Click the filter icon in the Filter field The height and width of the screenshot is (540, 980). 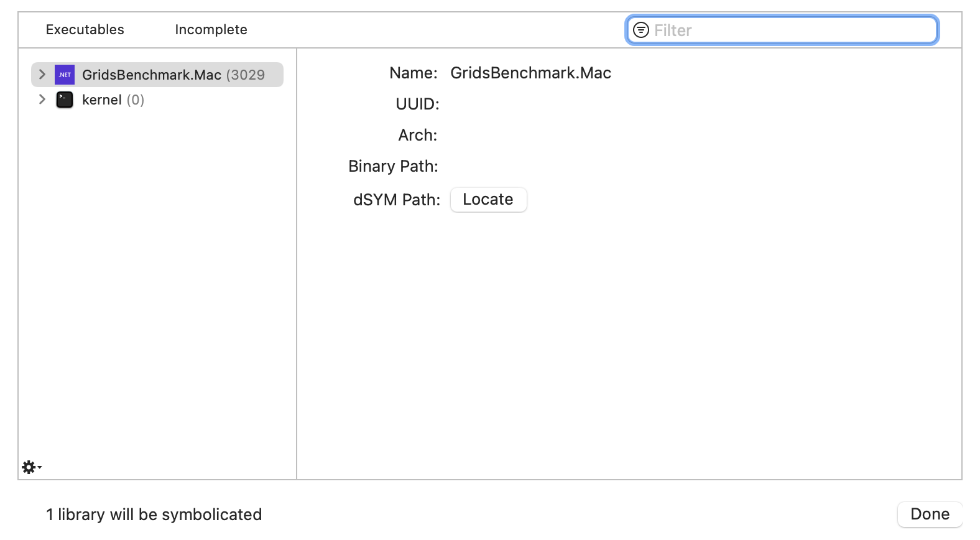pyautogui.click(x=641, y=29)
